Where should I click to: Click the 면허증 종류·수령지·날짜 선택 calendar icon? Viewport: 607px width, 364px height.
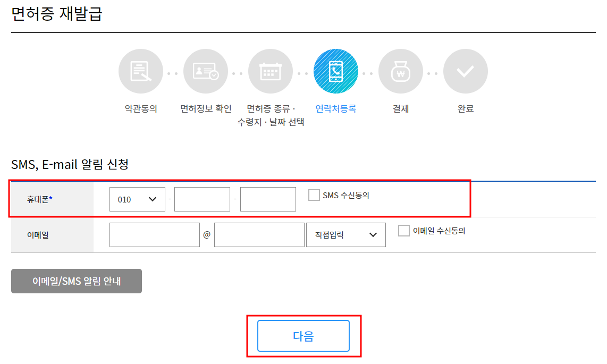[x=271, y=71]
